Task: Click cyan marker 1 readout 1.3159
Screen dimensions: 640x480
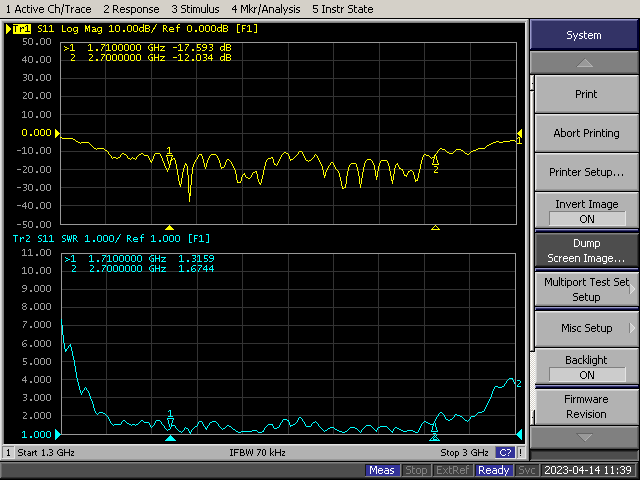Action: pyautogui.click(x=196, y=258)
